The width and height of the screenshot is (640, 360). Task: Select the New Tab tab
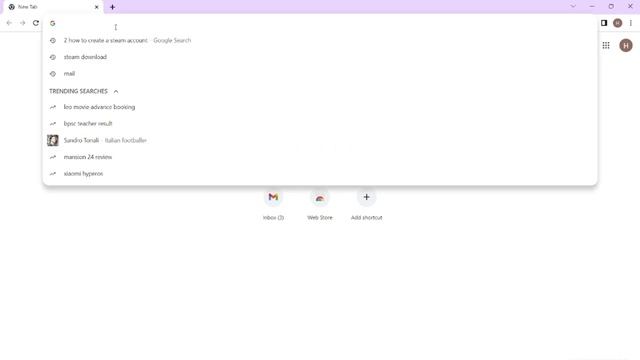[x=53, y=7]
